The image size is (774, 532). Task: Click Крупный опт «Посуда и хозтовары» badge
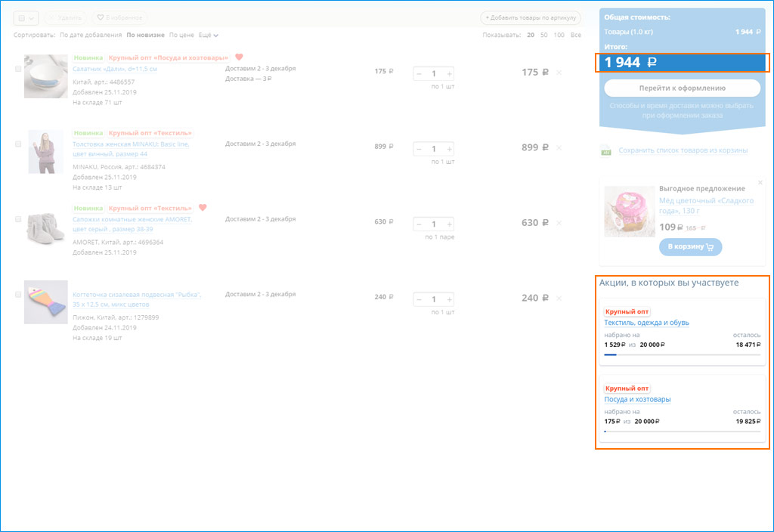[169, 57]
